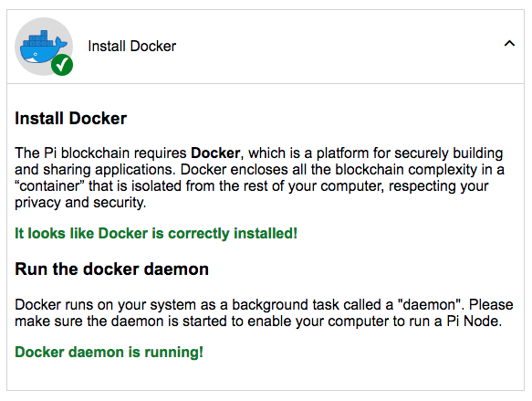Click the paragraph about Pi blockchain requirements
Image resolution: width=532 pixels, height=401 pixels.
coord(259,177)
